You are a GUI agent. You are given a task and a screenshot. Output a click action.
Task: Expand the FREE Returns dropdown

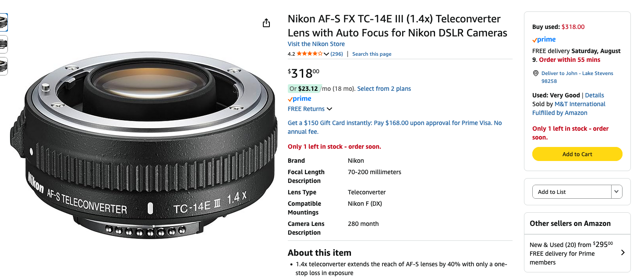click(x=329, y=109)
